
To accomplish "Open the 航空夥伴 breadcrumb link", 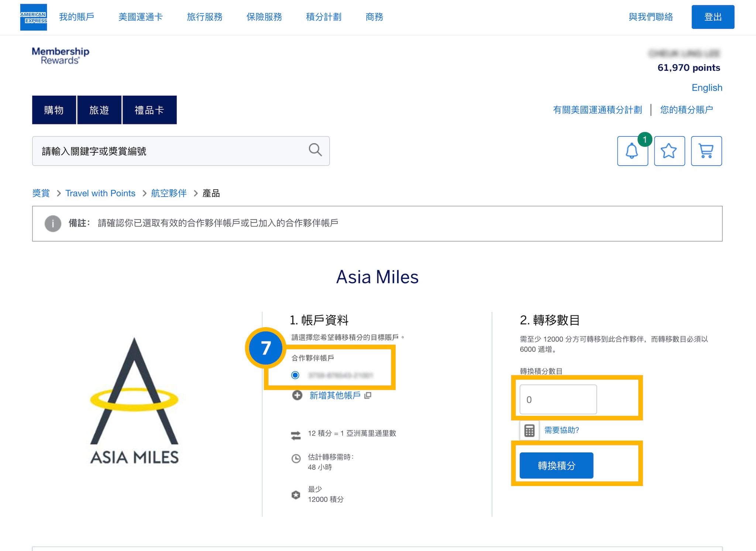I will pyautogui.click(x=169, y=193).
